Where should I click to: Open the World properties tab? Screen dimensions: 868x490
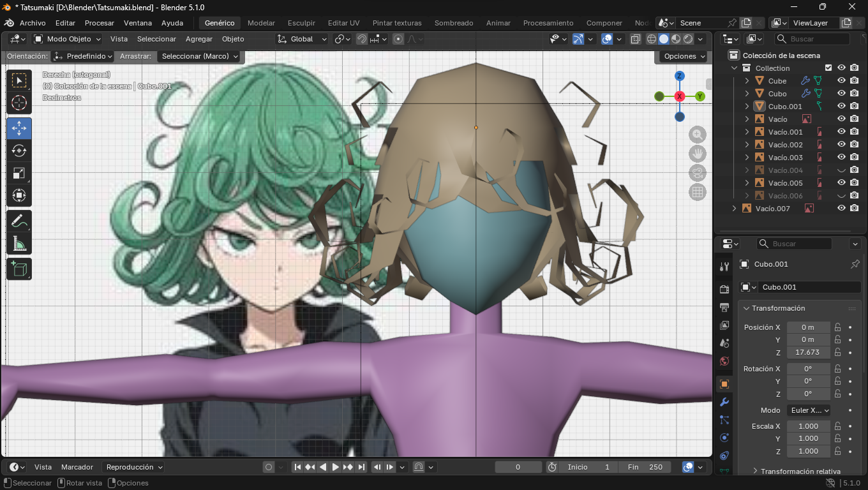[724, 361]
